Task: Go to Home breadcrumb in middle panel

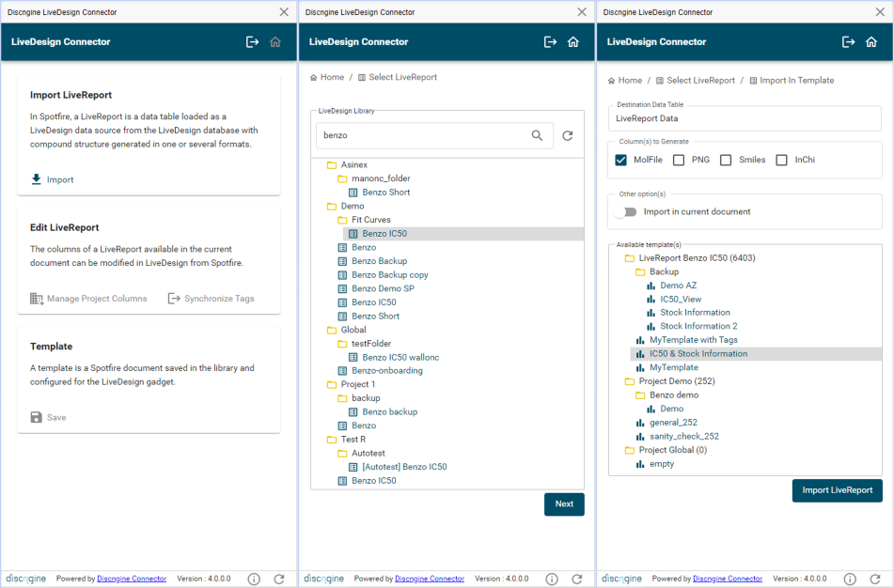Action: click(x=327, y=77)
